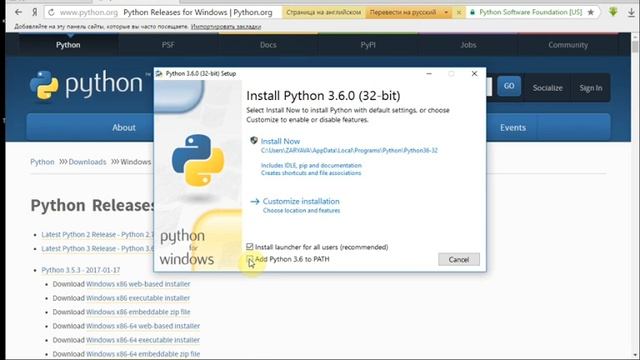The image size is (640, 360).
Task: Open browser downloads arrow icon
Action: pos(631,13)
